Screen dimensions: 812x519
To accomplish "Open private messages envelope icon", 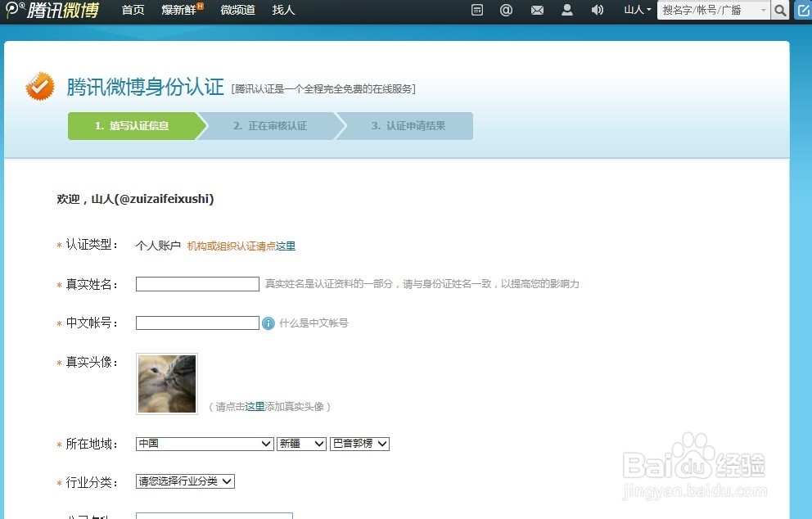I will click(536, 11).
